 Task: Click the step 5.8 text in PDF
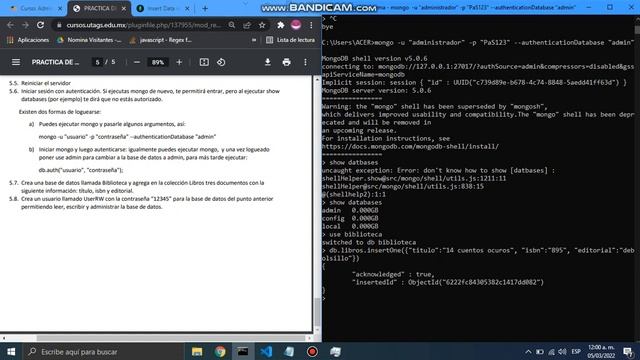141,203
